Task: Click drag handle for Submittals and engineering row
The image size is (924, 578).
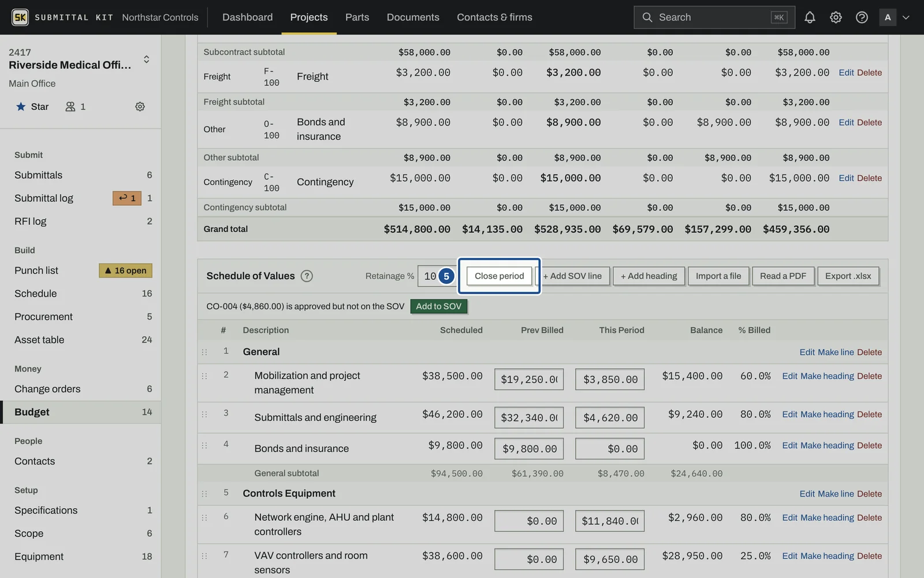Action: [204, 414]
